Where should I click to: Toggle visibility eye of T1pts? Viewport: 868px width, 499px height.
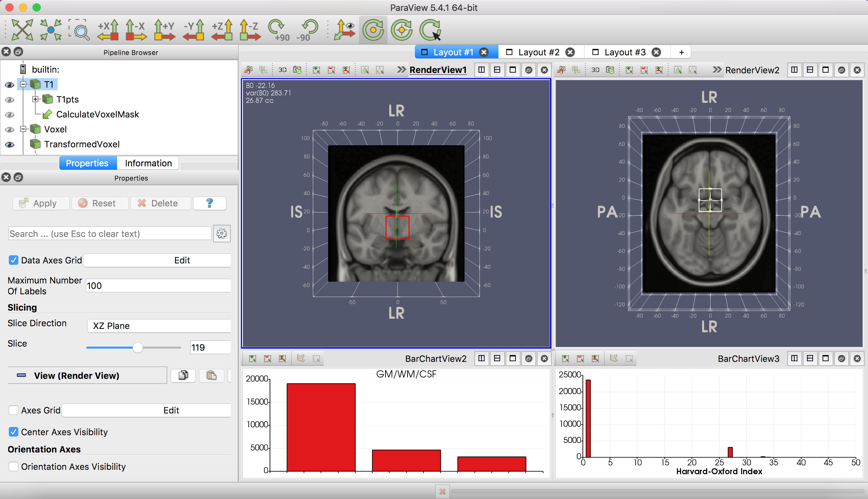(x=10, y=100)
